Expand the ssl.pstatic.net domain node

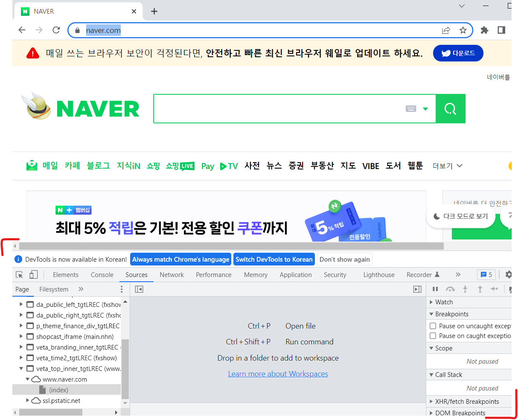click(x=28, y=400)
